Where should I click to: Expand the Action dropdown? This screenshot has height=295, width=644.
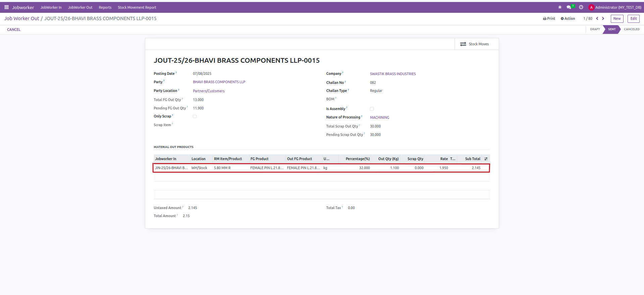click(x=568, y=19)
